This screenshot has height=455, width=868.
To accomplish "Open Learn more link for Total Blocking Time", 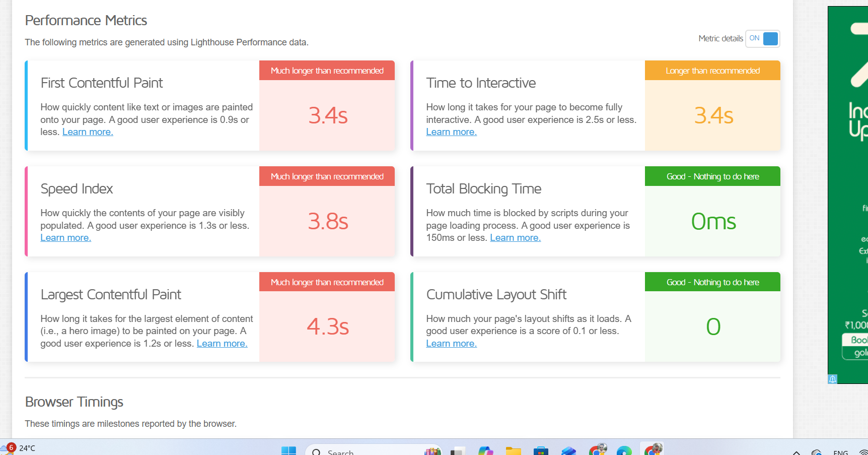I will pyautogui.click(x=515, y=238).
